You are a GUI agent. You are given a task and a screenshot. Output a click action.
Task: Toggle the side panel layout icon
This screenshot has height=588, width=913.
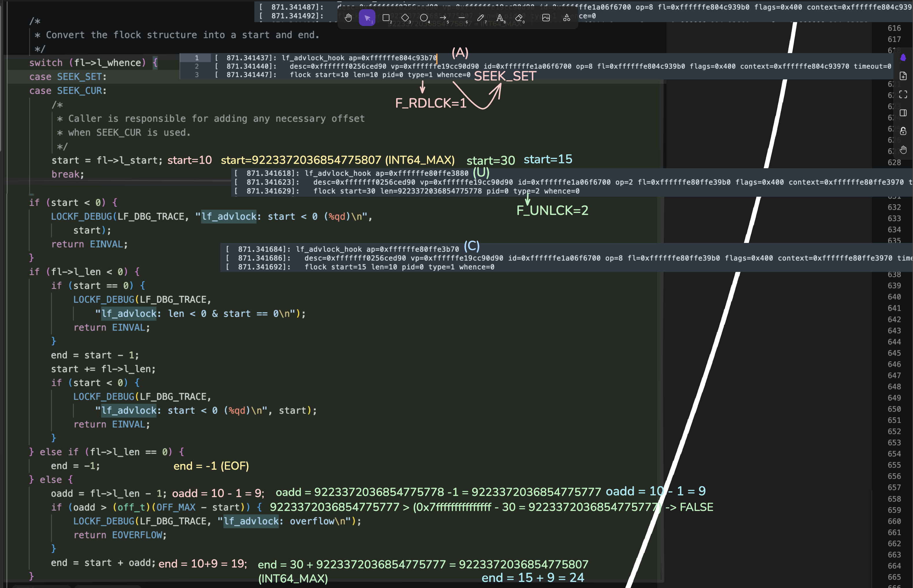coord(903,113)
